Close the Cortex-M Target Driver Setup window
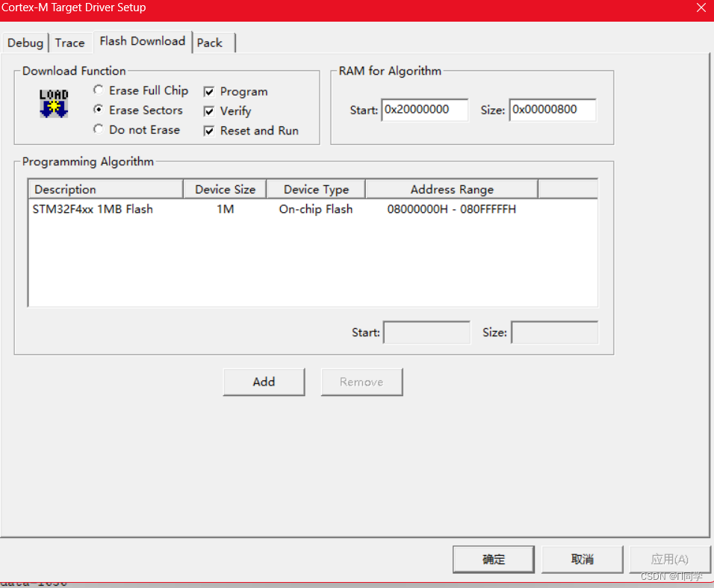Viewport: 714px width, 588px height. 701,7
